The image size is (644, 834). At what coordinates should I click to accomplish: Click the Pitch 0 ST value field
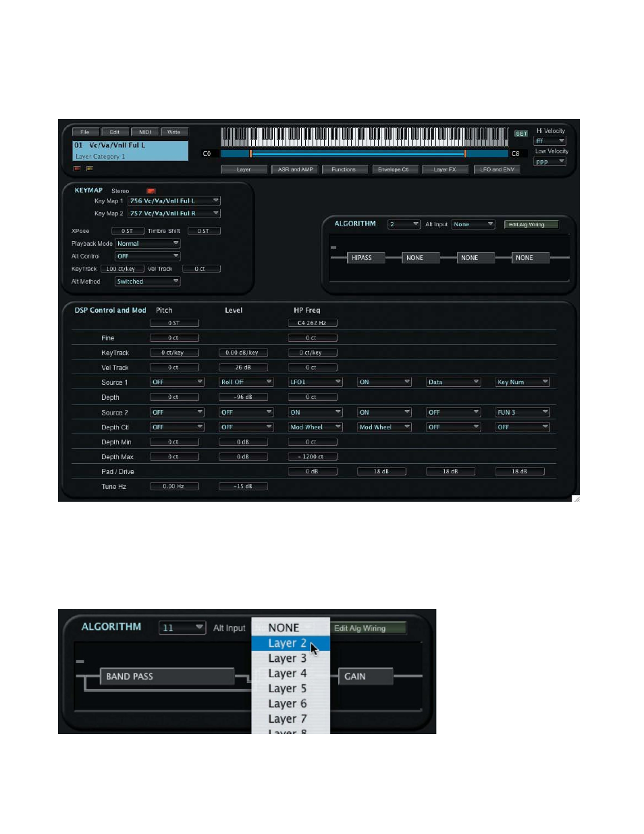174,323
